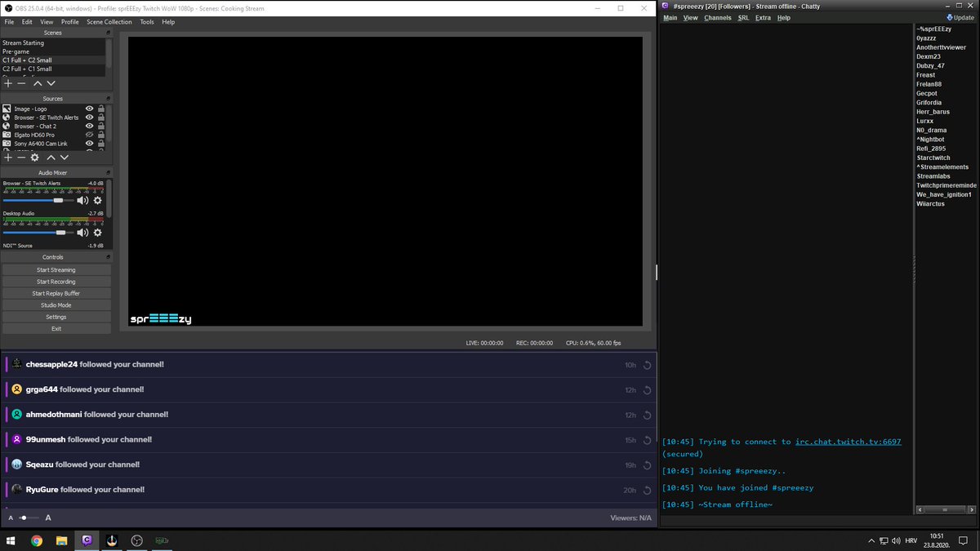Open the Channels menu in Chatty
980x551 pixels.
[718, 18]
